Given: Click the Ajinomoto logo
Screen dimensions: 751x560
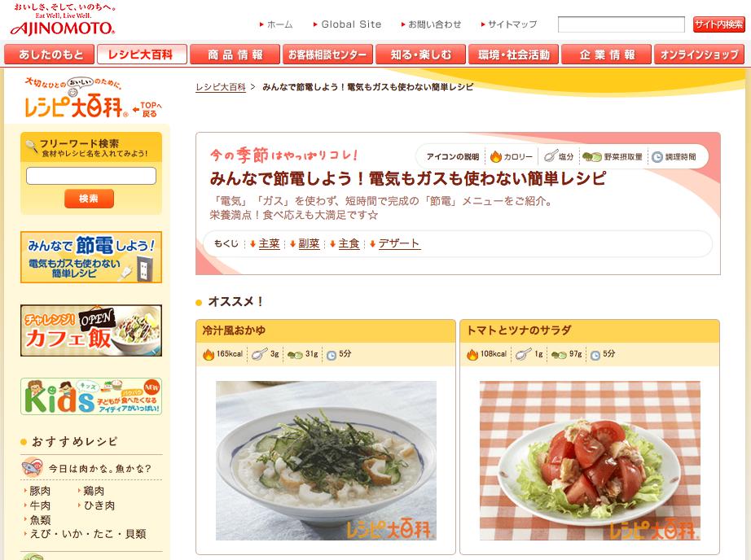Looking at the screenshot, I should 63,20.
